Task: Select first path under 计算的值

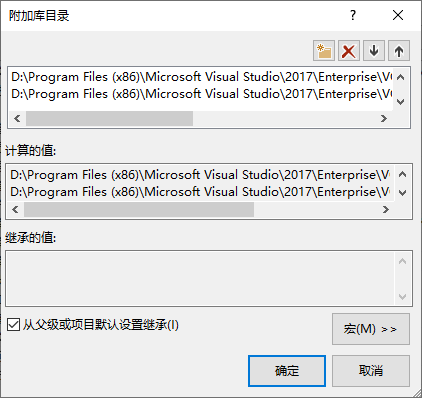Action: point(200,175)
